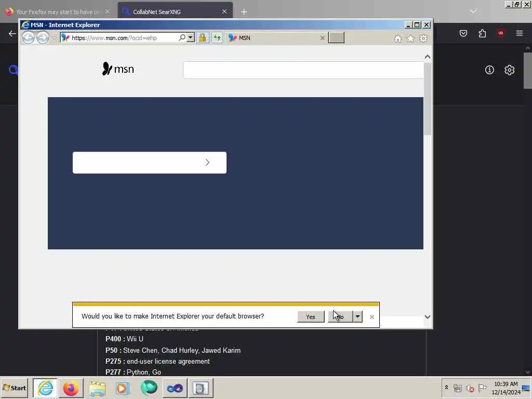
Task: Open a new Firefox tab
Action: coord(244,12)
